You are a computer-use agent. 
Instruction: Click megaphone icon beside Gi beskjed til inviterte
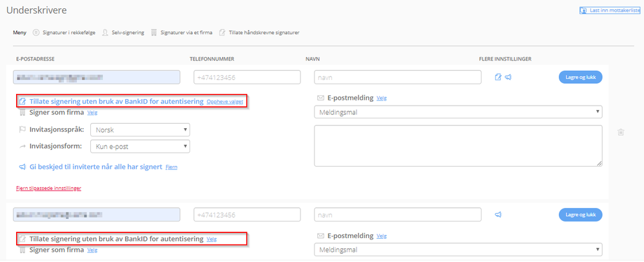22,167
